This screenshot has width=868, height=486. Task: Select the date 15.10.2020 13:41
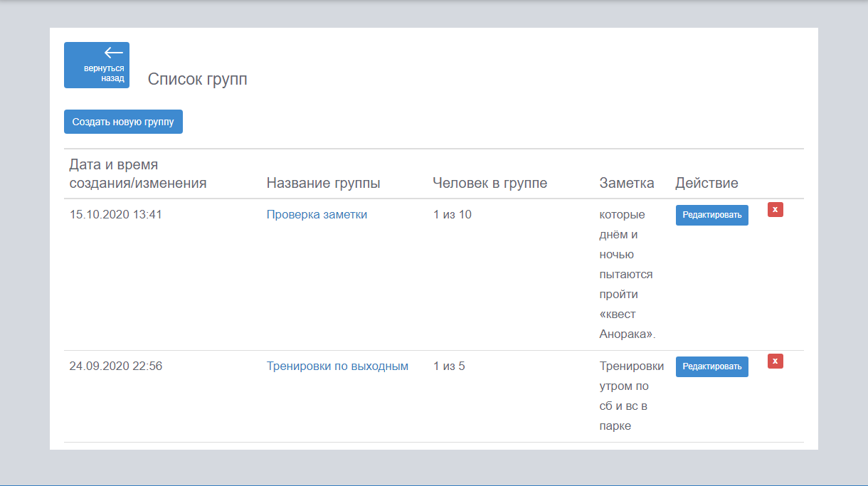coord(115,214)
